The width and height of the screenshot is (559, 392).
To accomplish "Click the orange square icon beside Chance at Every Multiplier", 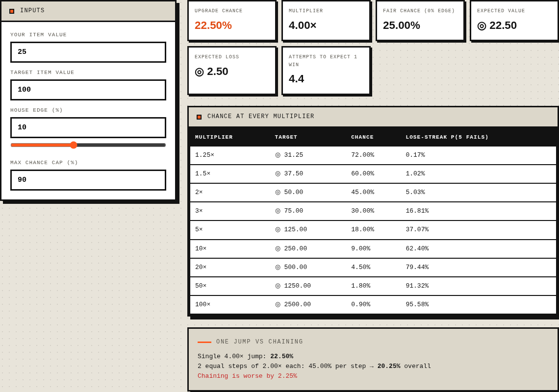I will [199, 117].
